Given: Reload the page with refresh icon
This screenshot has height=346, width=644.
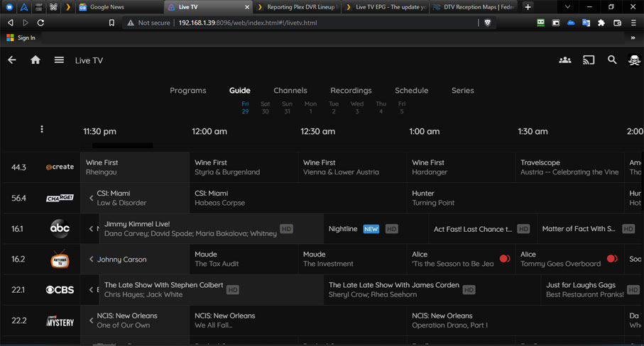Looking at the screenshot, I should [40, 23].
